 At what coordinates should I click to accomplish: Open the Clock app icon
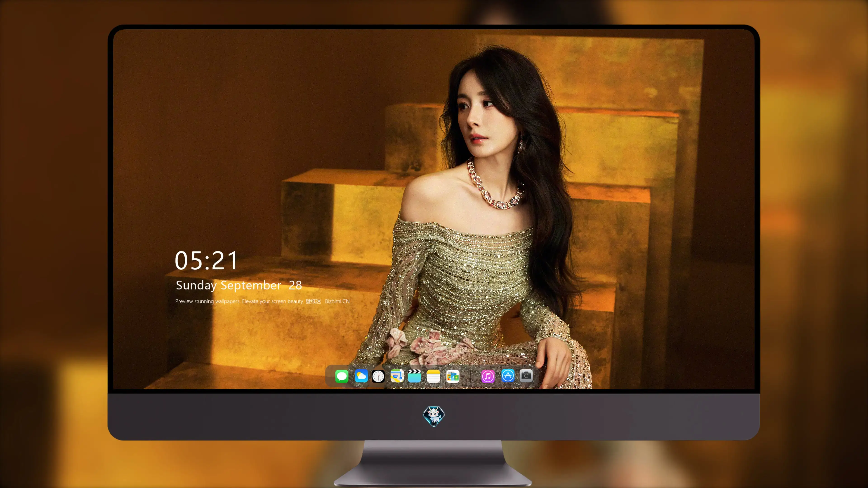click(378, 376)
